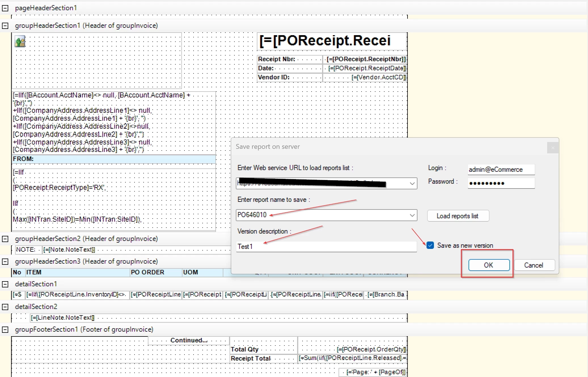This screenshot has width=588, height=377.
Task: Collapse groupHeaderSection3 section toggle
Action: click(x=5, y=262)
